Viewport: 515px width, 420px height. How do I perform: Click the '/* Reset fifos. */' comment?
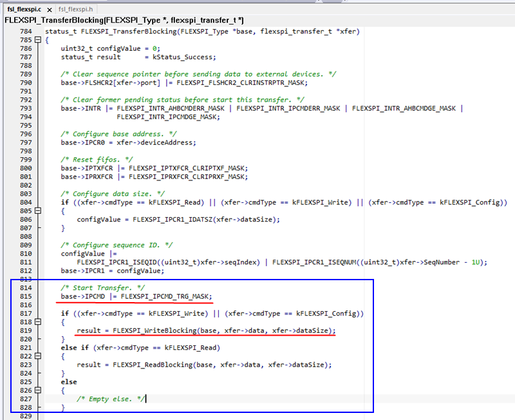[97, 160]
